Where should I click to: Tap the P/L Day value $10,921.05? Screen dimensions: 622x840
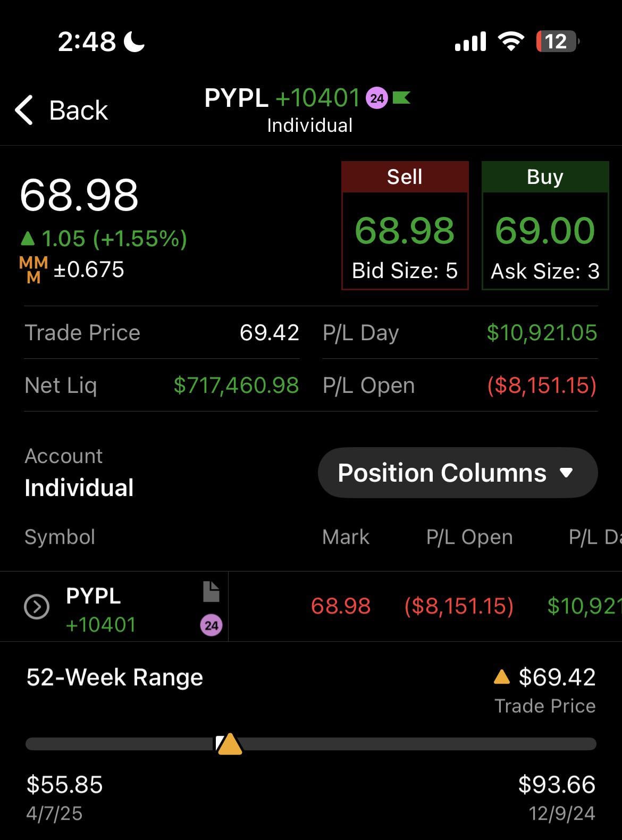[x=541, y=333]
